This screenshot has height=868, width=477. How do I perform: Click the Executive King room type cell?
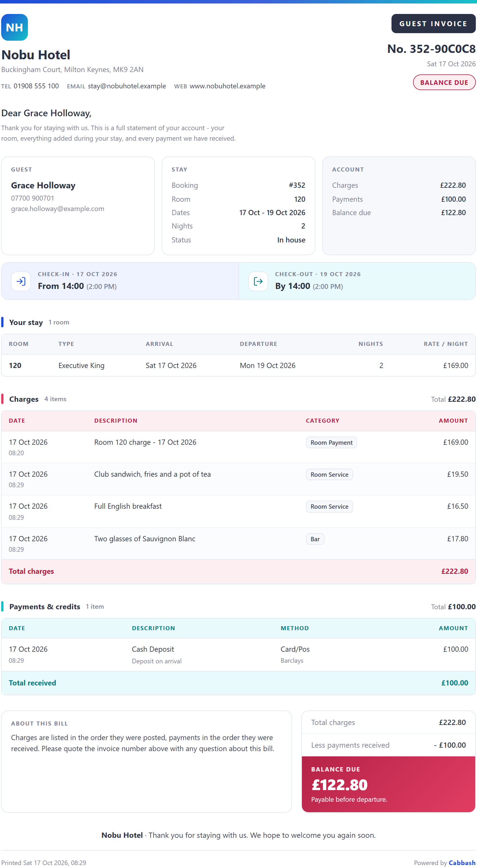(x=81, y=366)
